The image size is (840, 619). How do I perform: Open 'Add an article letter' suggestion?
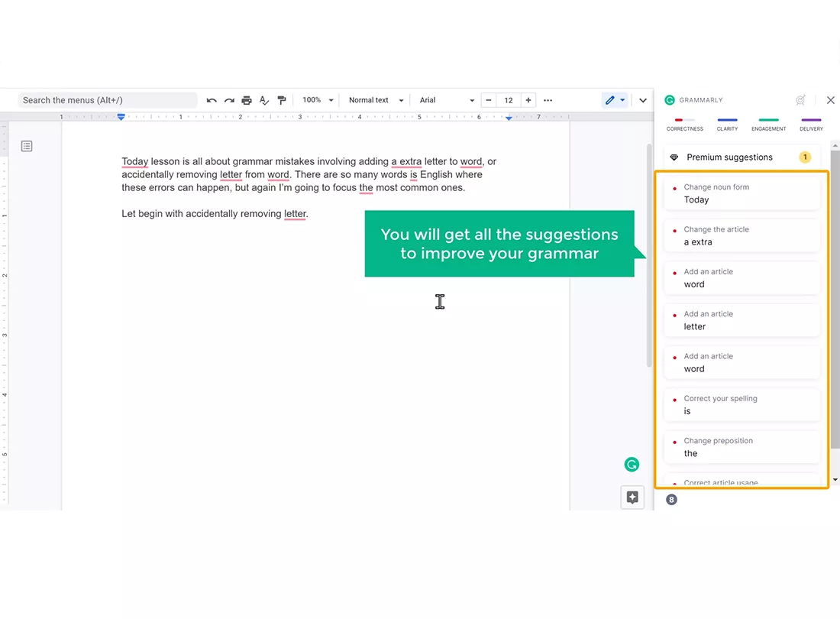(x=742, y=320)
